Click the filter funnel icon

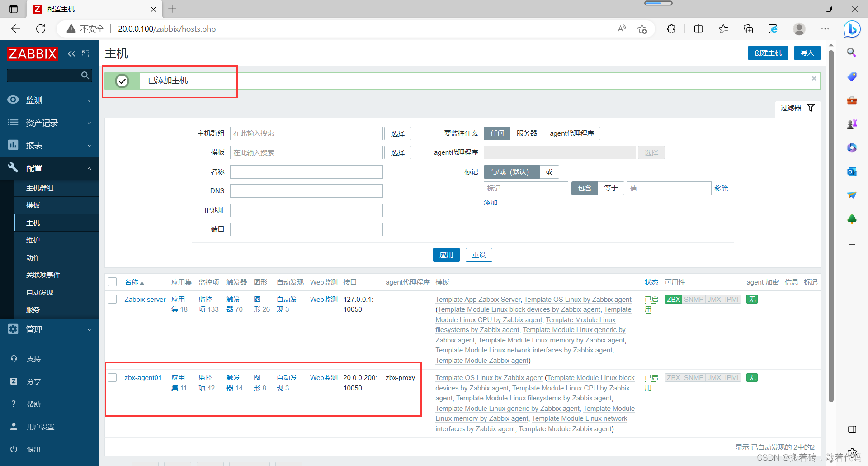(811, 108)
